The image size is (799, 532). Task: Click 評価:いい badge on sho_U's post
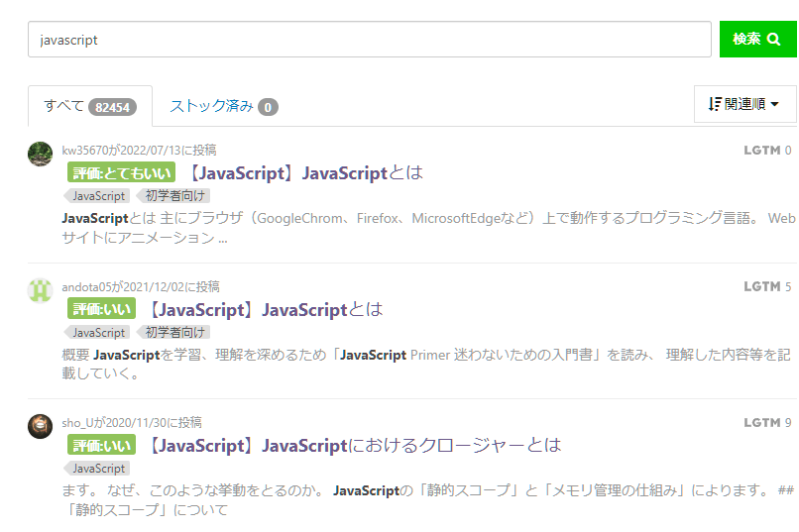[101, 445]
